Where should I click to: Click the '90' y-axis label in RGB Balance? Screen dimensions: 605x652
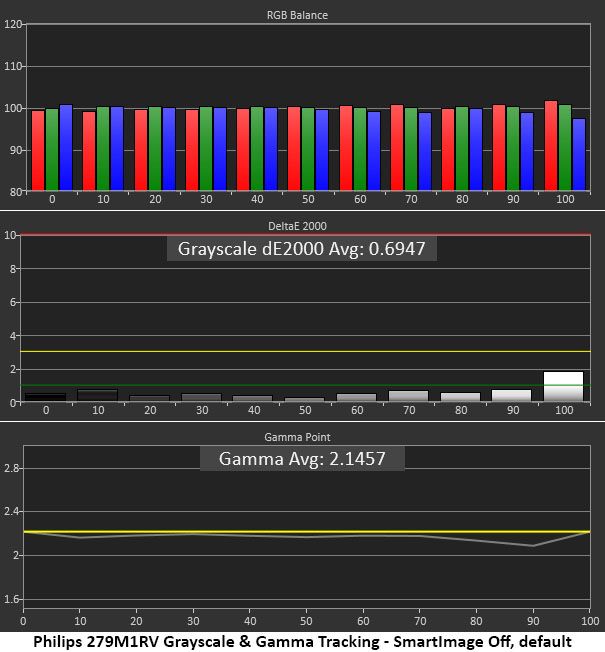pos(15,150)
